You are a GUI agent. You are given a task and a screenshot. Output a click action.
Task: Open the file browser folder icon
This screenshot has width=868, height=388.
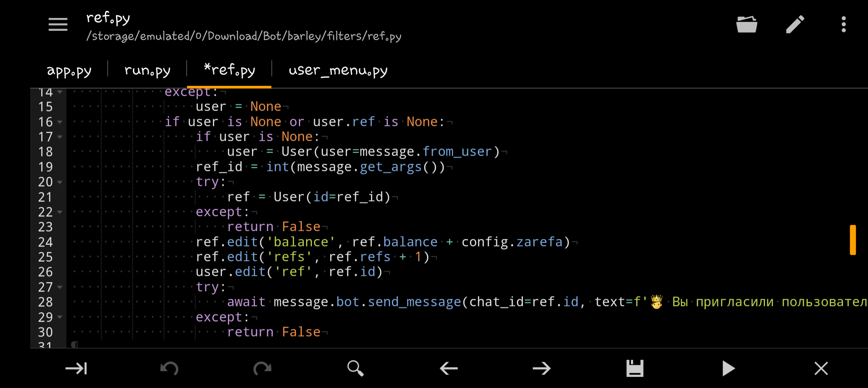(747, 24)
